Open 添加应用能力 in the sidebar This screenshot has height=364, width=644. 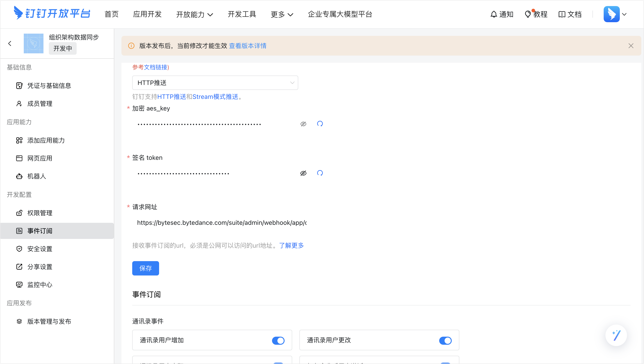pyautogui.click(x=57, y=141)
